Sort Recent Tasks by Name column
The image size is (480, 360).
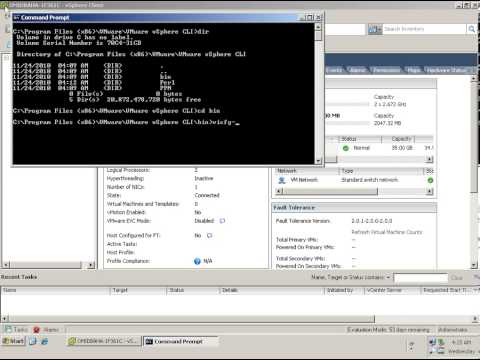(55, 290)
